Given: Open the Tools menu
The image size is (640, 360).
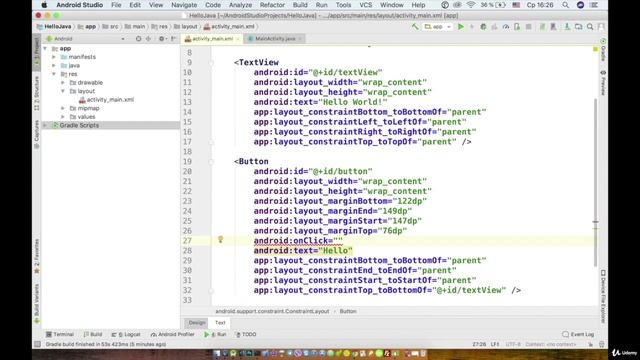Looking at the screenshot, I should point(343,5).
